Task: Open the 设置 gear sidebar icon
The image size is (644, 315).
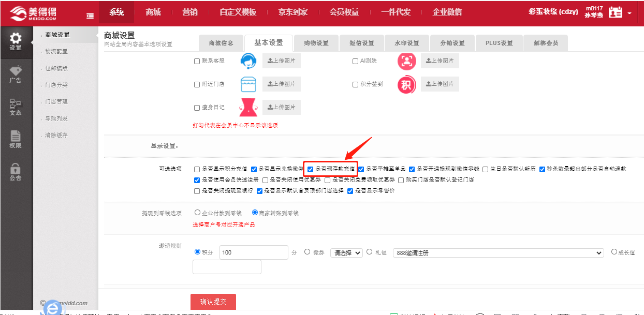Action: (x=16, y=41)
